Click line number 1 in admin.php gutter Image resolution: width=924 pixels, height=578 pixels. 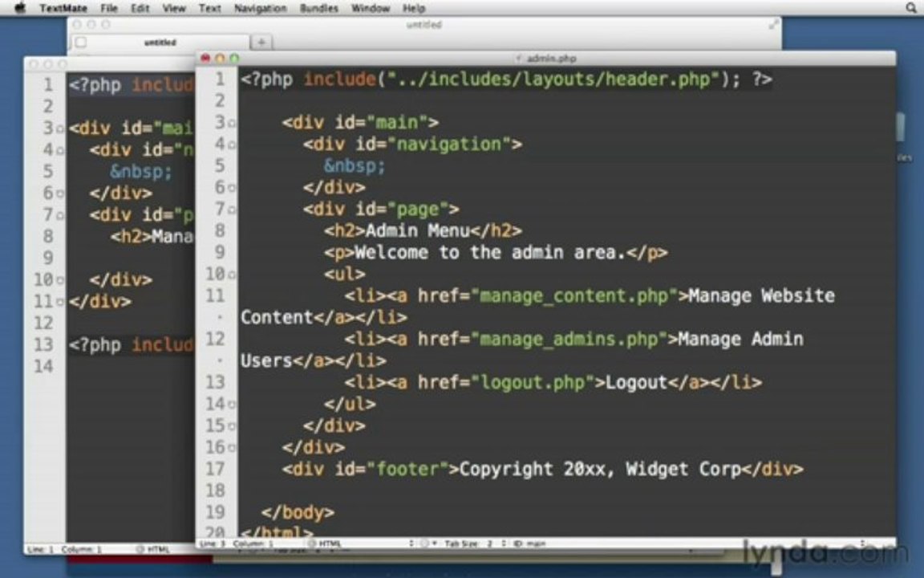(219, 79)
